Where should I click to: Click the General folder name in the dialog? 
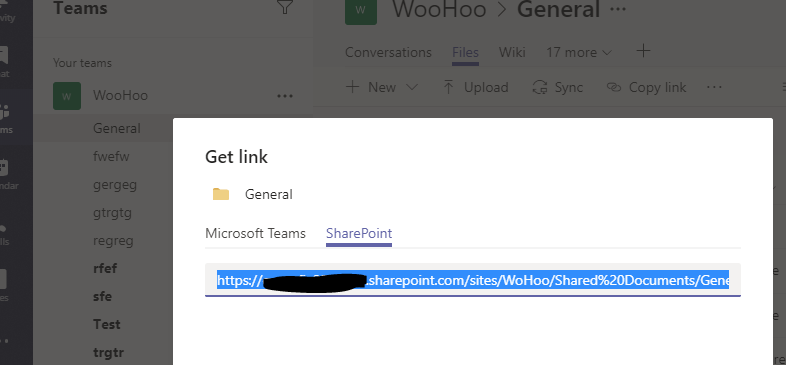coord(269,195)
